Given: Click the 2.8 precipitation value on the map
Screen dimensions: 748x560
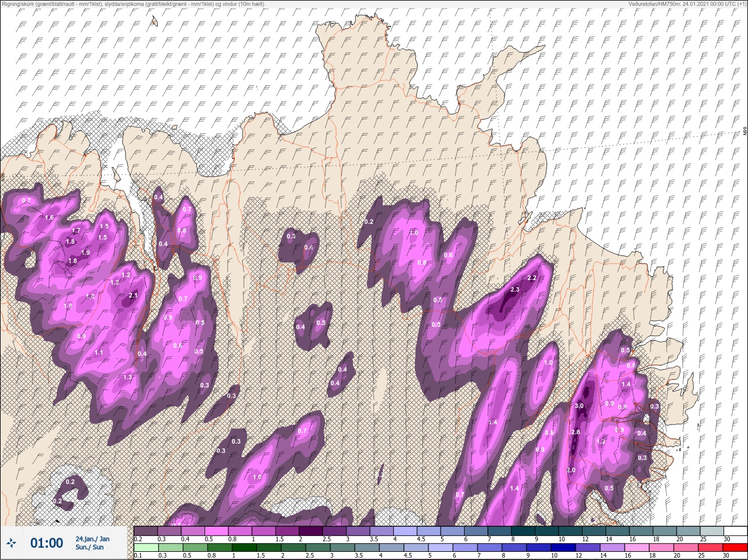Looking at the screenshot, I should 576,432.
